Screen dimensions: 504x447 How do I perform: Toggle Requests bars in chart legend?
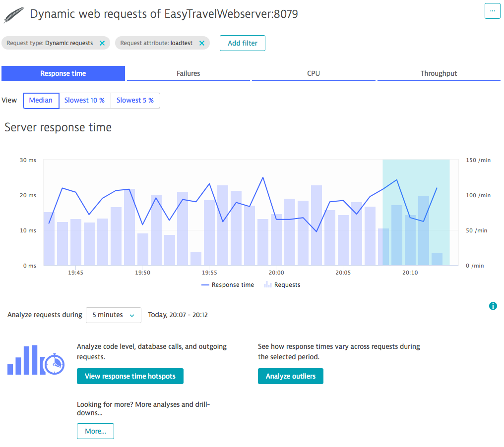tap(282, 285)
